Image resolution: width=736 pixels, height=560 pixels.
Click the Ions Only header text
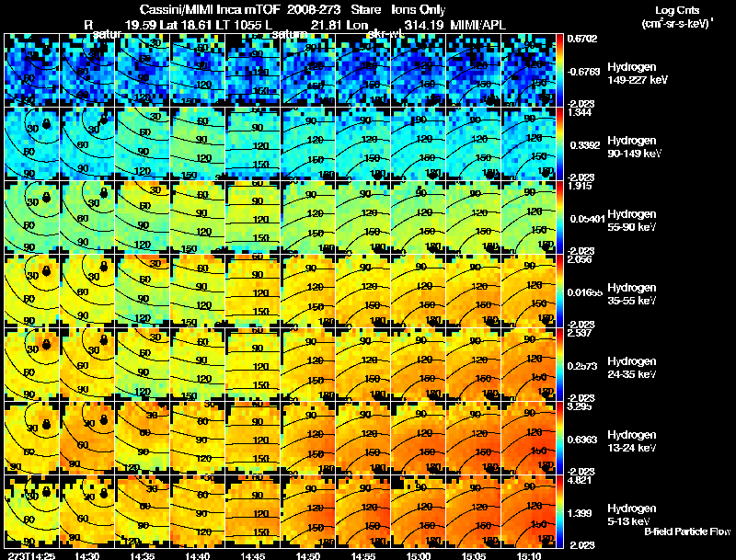pos(419,10)
